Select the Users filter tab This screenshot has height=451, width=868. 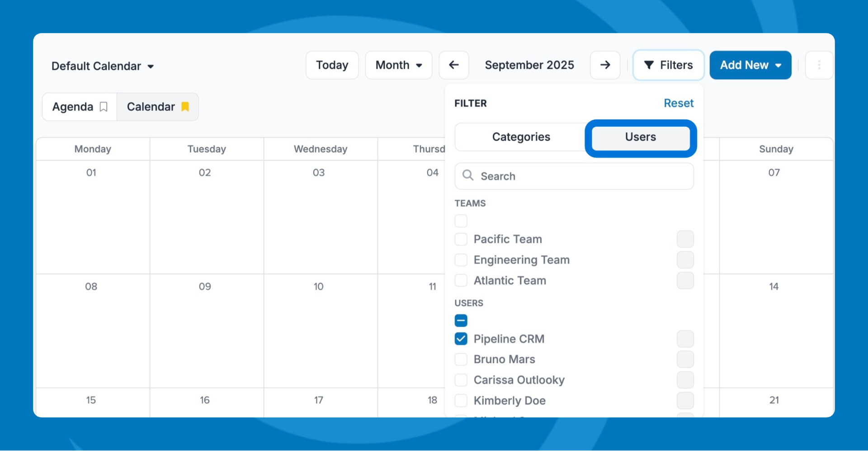point(640,138)
